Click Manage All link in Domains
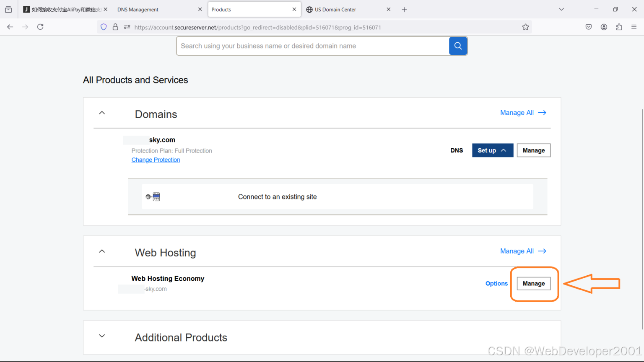The width and height of the screenshot is (644, 362). pos(517,113)
